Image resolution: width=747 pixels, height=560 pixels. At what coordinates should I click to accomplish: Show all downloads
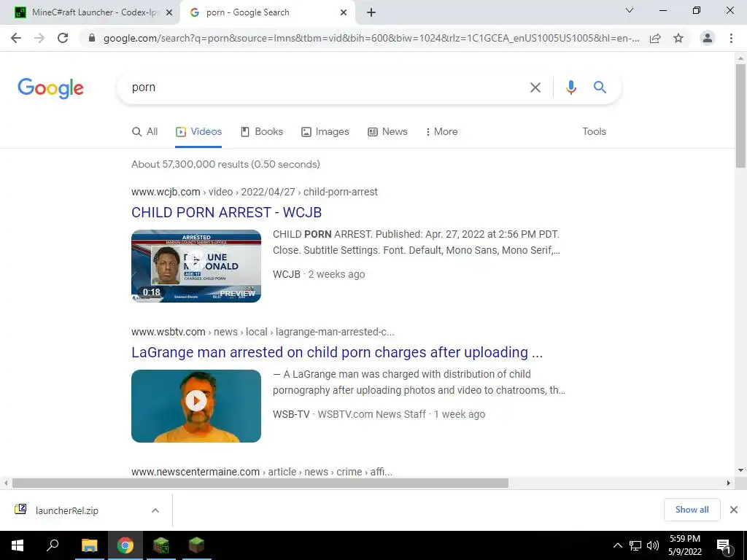coord(692,510)
